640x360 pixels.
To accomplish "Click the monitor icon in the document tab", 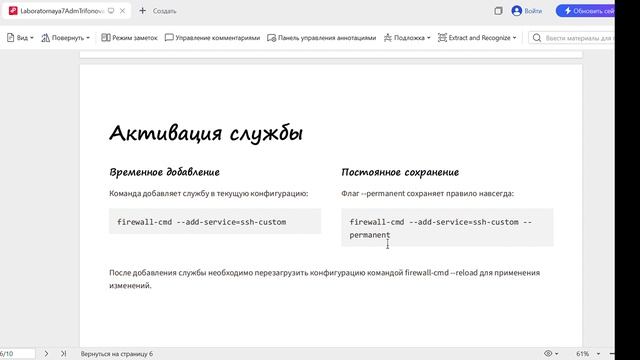I will click(111, 11).
